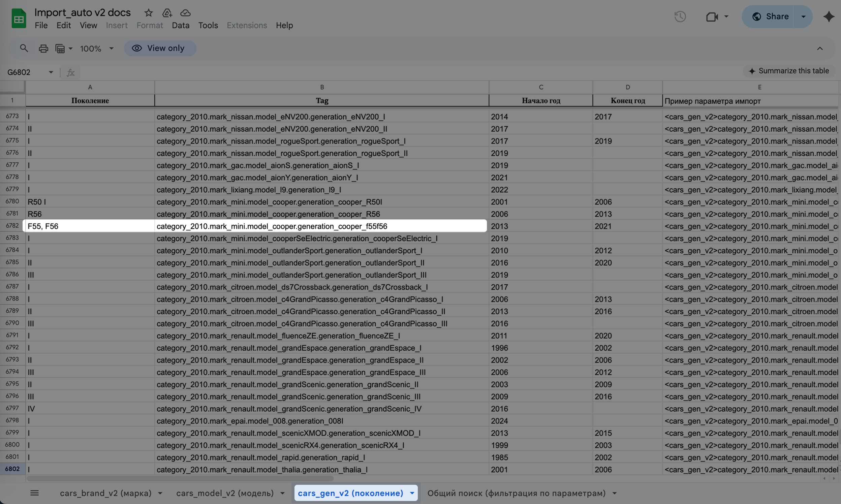Screen dimensions: 841x504
Task: Click the move to Drive folder icon
Action: point(167,13)
